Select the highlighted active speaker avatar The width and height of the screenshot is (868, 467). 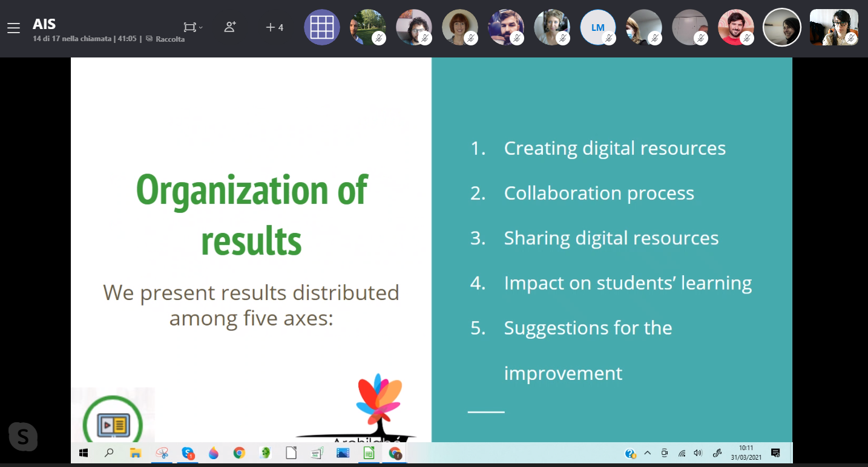coord(782,27)
